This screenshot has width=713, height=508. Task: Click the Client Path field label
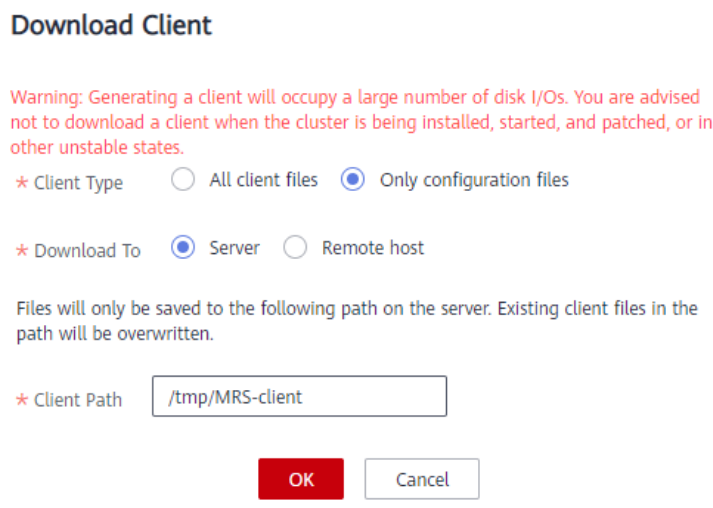click(78, 400)
